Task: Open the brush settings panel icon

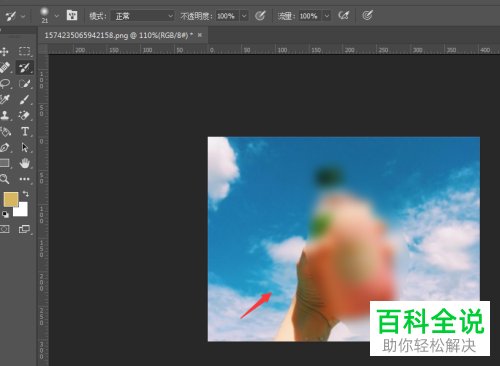Action: tap(72, 15)
